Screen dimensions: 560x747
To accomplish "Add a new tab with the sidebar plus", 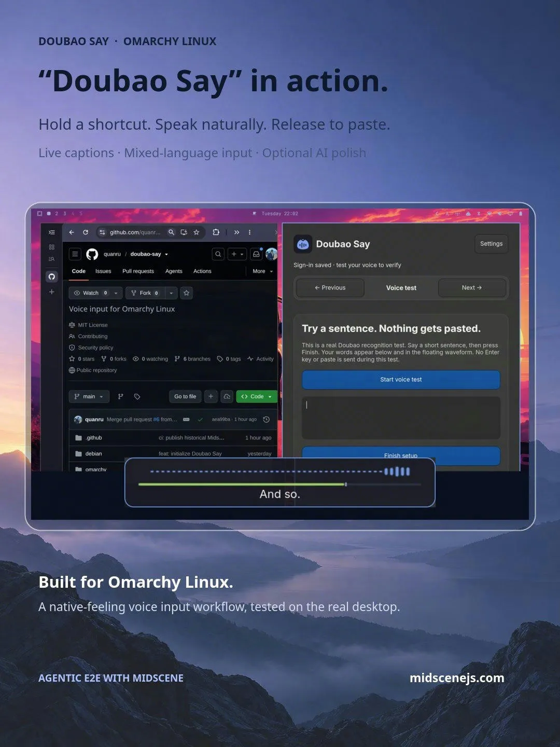I will (51, 292).
